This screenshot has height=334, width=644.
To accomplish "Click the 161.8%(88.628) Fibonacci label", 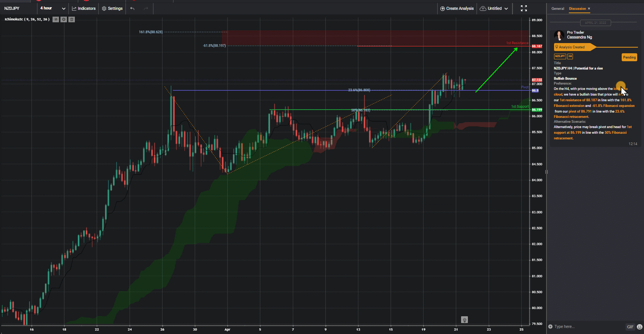I will click(x=151, y=32).
